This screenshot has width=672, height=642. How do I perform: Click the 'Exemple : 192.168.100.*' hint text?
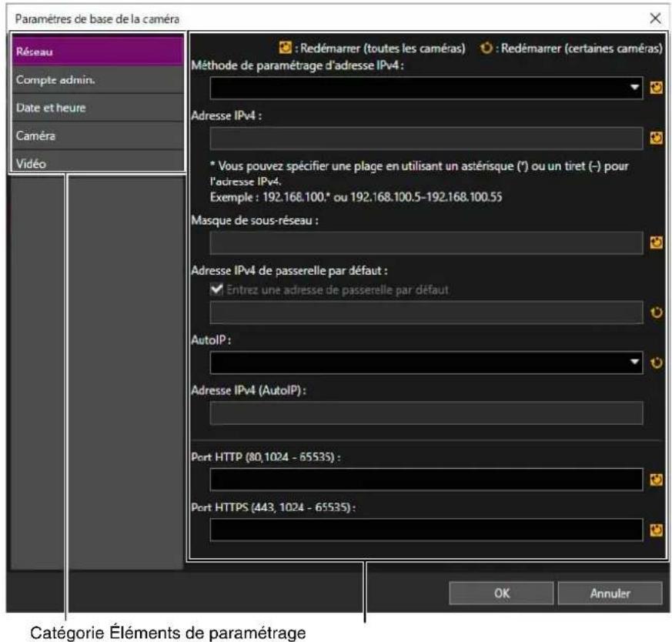(356, 197)
